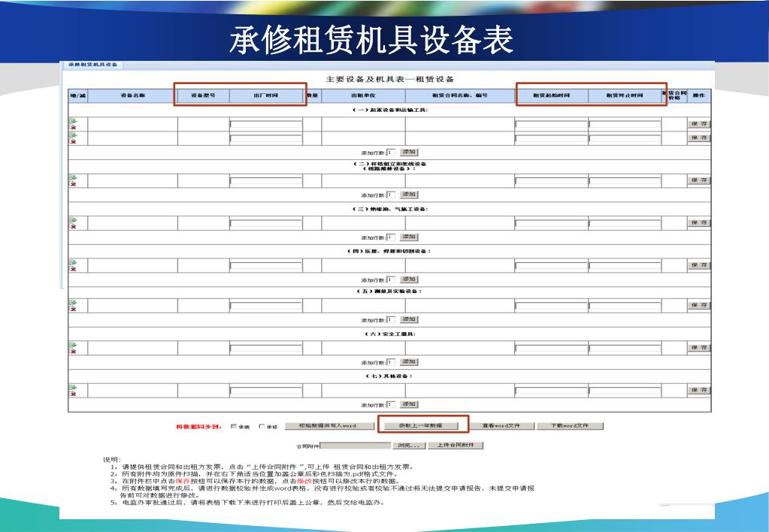The height and width of the screenshot is (532, 769).
Task: Click red delete icon in 杆塔组立和架线设备 row
Action: (x=74, y=184)
